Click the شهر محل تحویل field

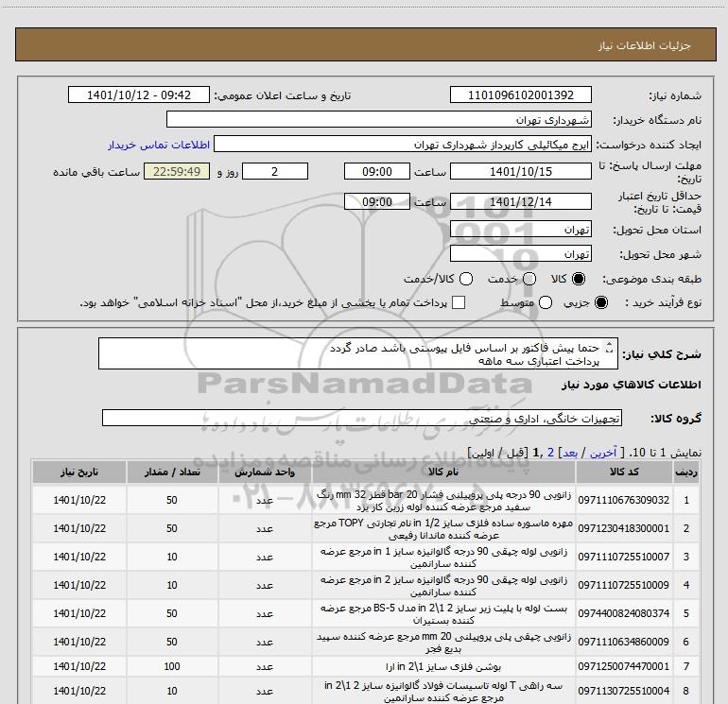(x=520, y=254)
